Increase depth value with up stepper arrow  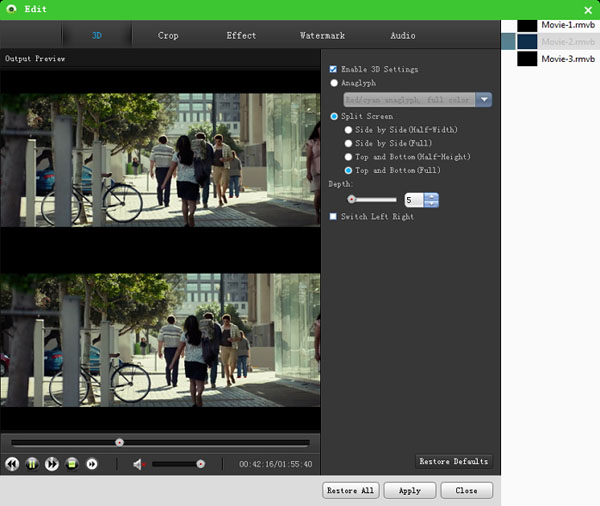(x=431, y=196)
